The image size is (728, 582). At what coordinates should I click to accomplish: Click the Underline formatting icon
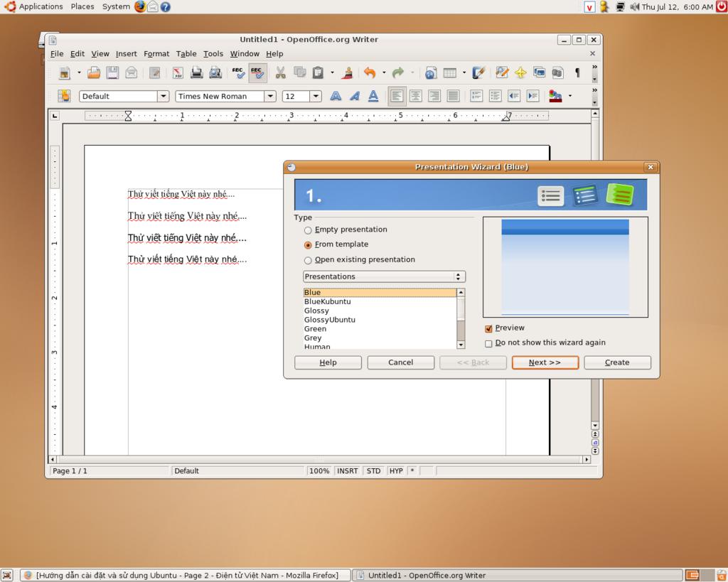pyautogui.click(x=373, y=96)
